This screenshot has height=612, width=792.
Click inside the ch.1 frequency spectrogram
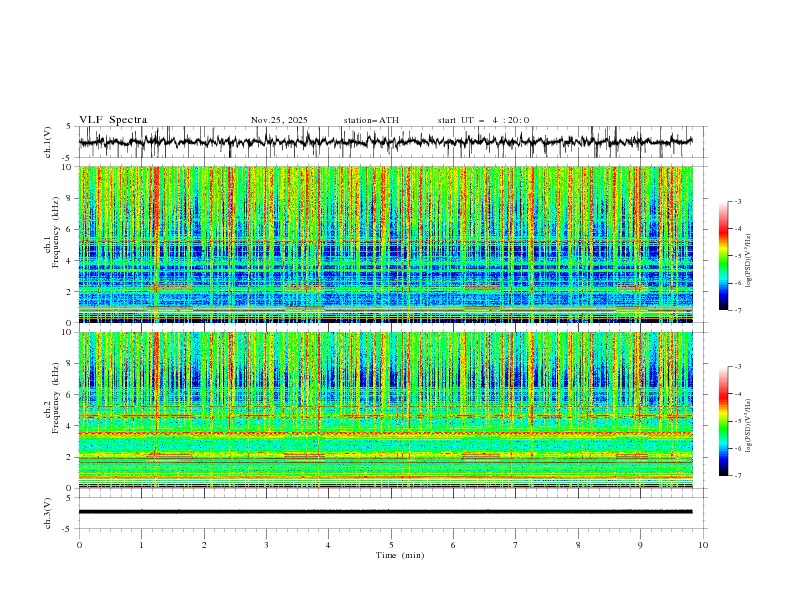pyautogui.click(x=390, y=244)
